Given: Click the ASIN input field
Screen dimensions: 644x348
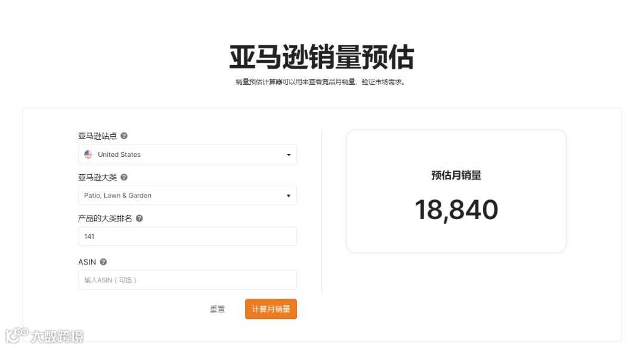Looking at the screenshot, I should 187,280.
